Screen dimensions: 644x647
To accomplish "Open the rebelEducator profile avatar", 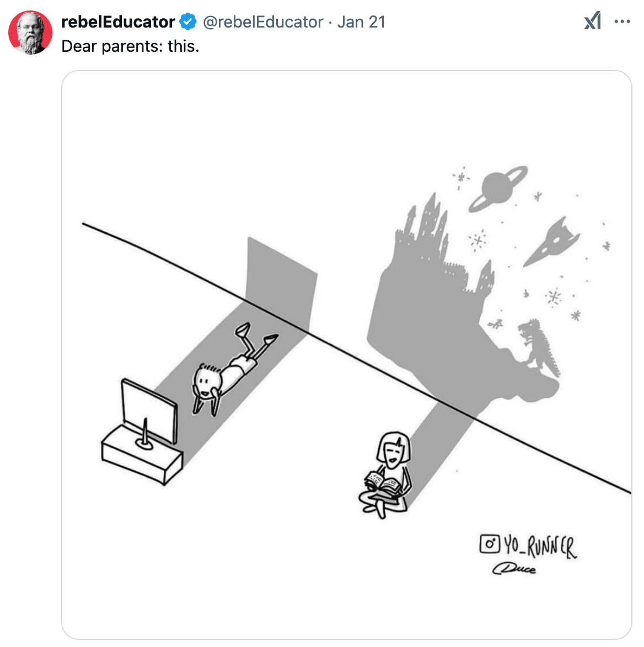I will point(30,33).
